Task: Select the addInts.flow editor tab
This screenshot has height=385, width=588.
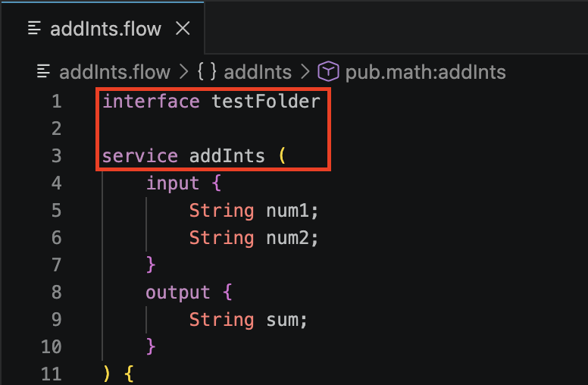Action: 102,29
